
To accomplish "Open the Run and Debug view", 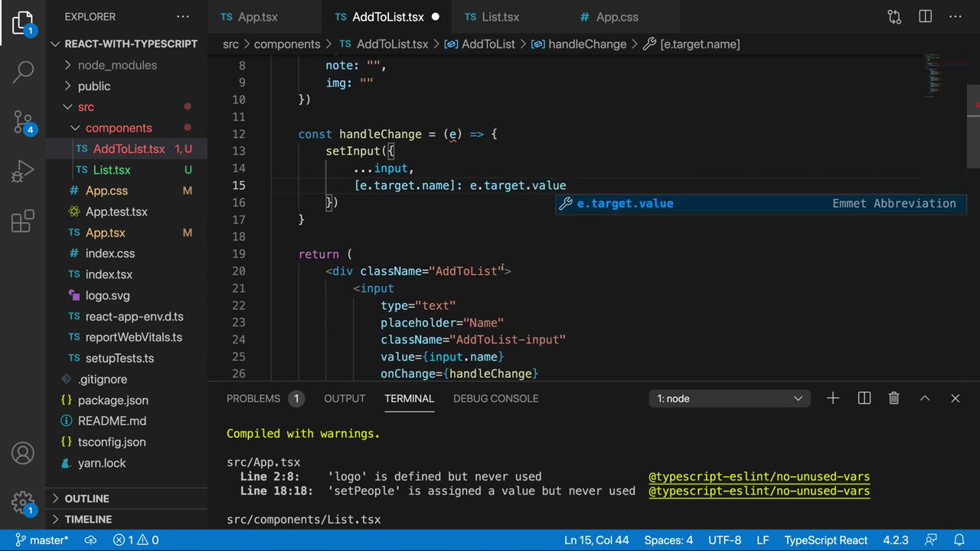I will [23, 171].
